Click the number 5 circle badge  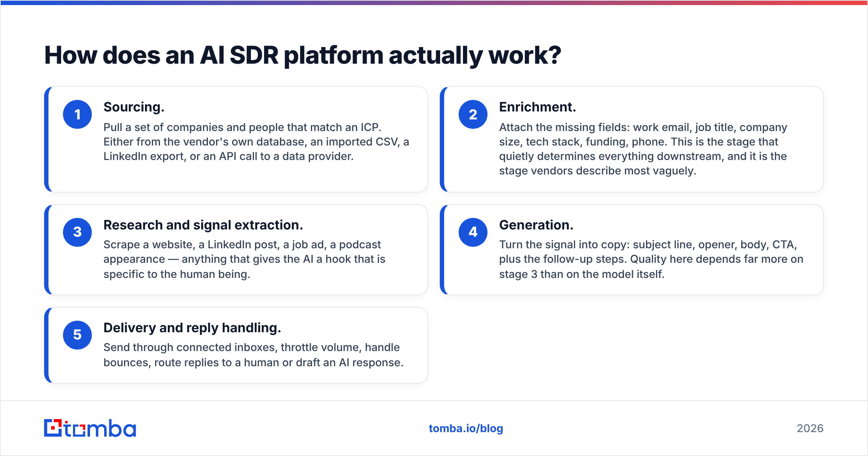point(77,335)
